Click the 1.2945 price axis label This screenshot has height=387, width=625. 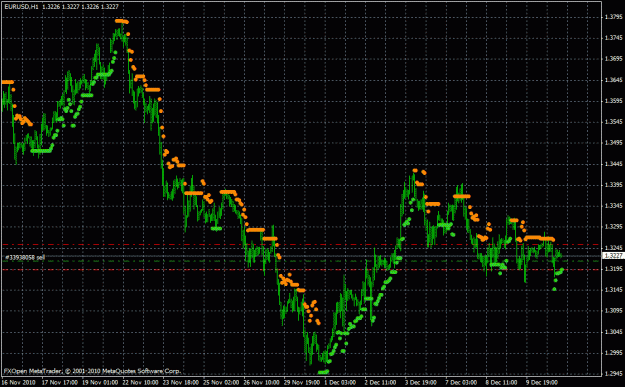coord(613,373)
